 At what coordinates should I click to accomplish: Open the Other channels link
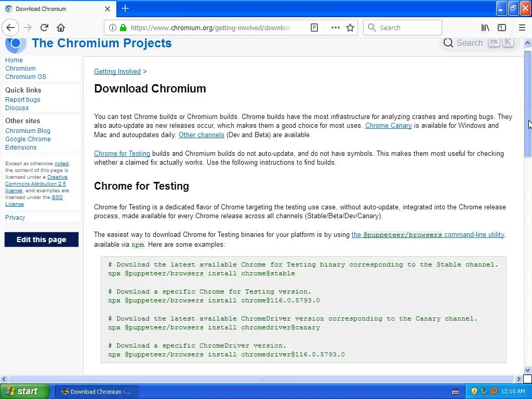click(202, 135)
